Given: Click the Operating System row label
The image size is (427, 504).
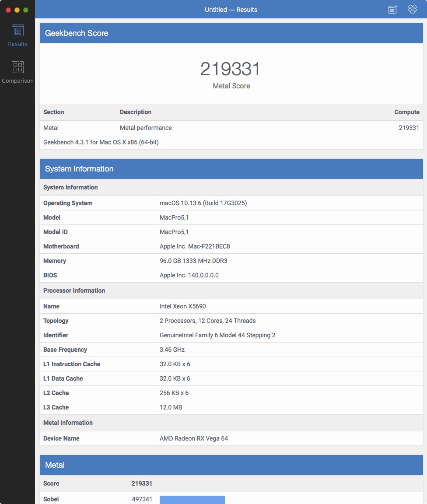Looking at the screenshot, I should 68,203.
